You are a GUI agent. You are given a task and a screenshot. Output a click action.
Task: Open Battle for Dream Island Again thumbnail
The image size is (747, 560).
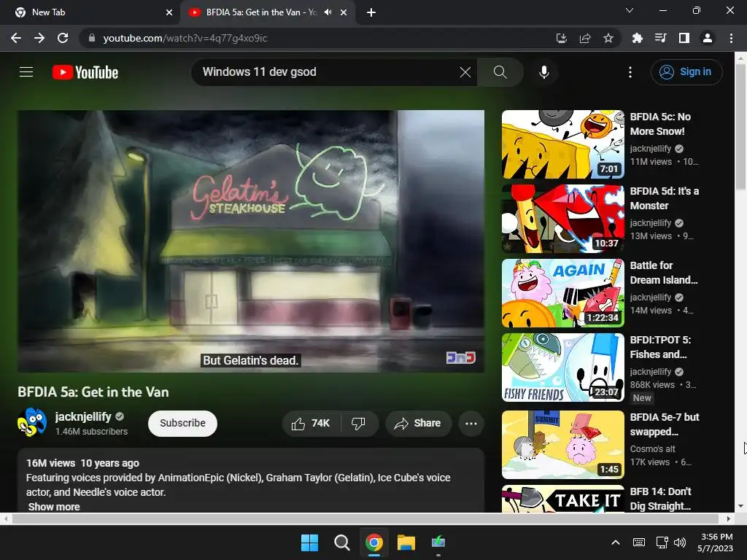pyautogui.click(x=562, y=293)
